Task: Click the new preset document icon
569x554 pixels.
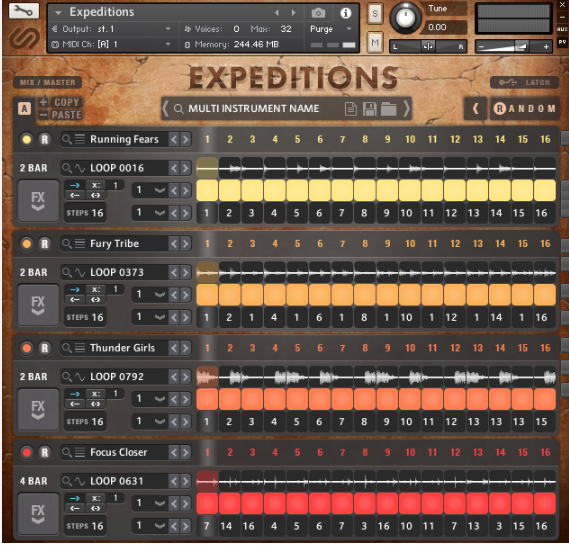Action: point(351,108)
